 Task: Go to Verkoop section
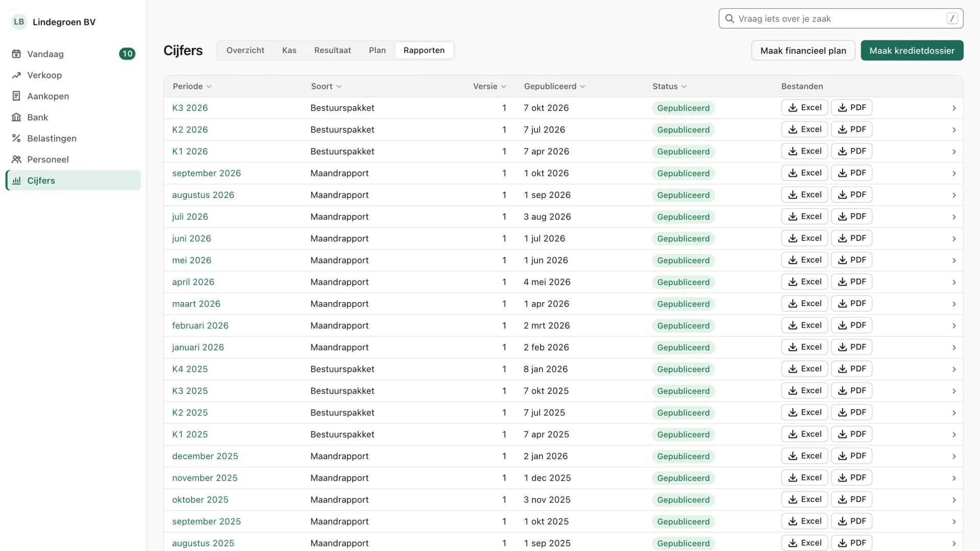73,75
